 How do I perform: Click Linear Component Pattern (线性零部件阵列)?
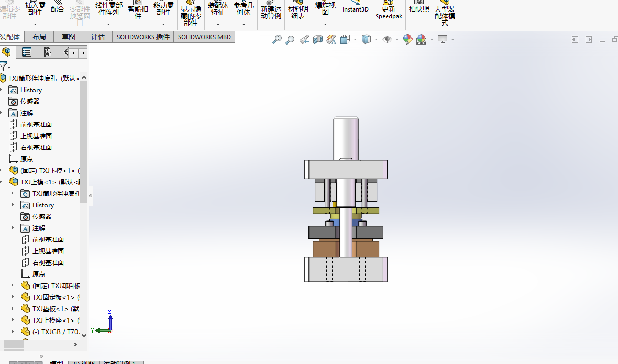coord(109,9)
